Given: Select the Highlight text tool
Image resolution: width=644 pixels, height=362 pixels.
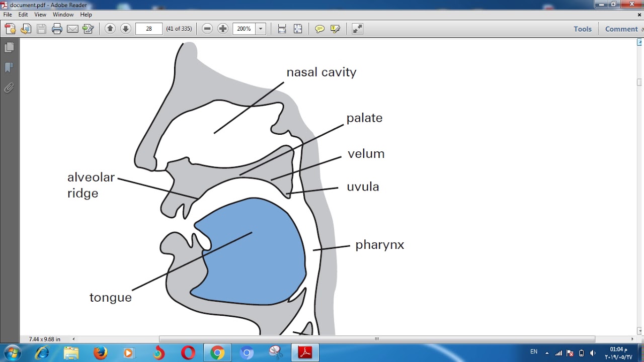Looking at the screenshot, I should click(335, 29).
